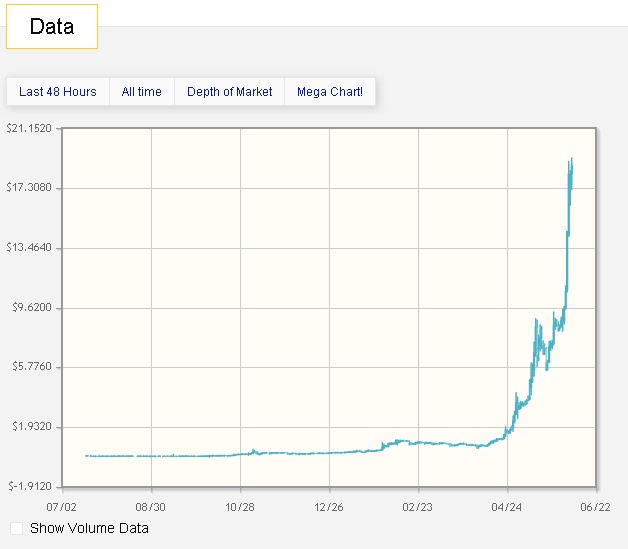Switch chart to Last 48 Hours
Image resolution: width=628 pixels, height=549 pixels.
pos(58,92)
